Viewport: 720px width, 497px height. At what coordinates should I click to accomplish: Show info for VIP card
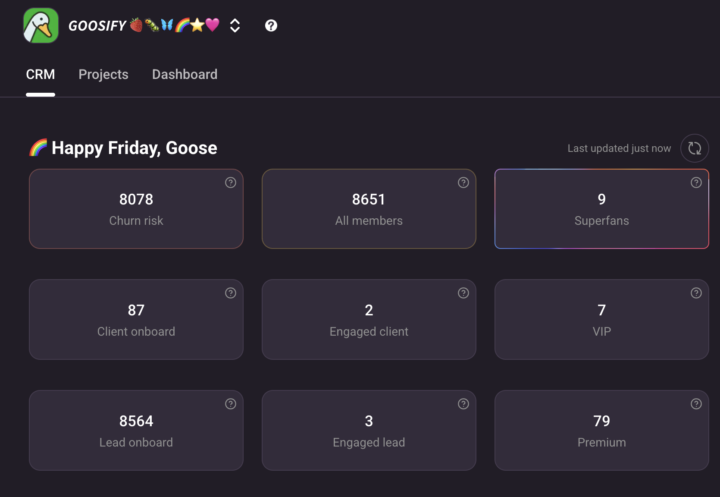click(x=696, y=293)
